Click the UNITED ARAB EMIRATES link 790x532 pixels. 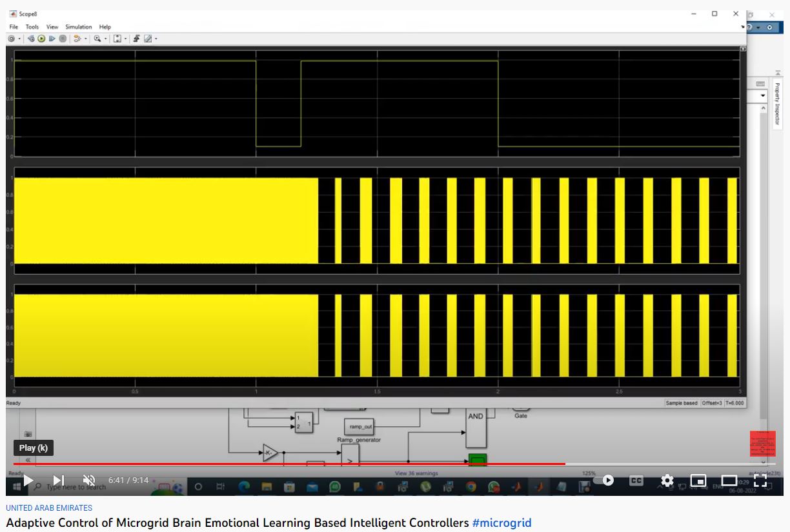click(49, 508)
